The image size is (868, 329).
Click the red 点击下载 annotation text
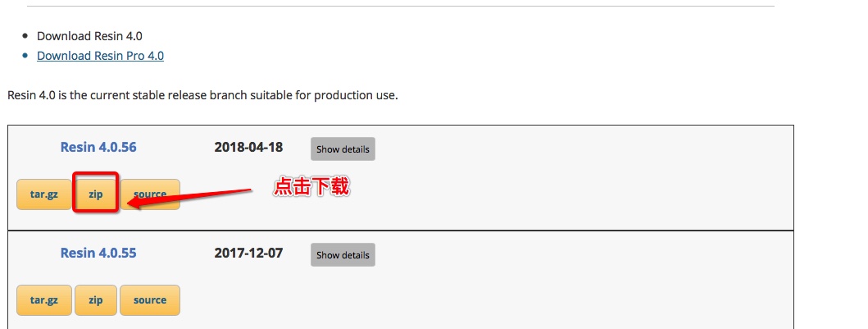(x=311, y=187)
